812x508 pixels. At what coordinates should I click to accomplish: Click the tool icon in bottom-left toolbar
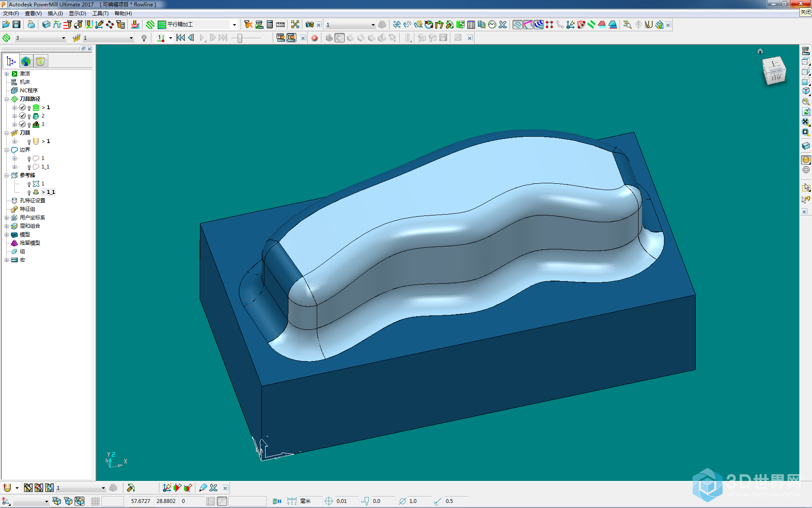[x=7, y=488]
